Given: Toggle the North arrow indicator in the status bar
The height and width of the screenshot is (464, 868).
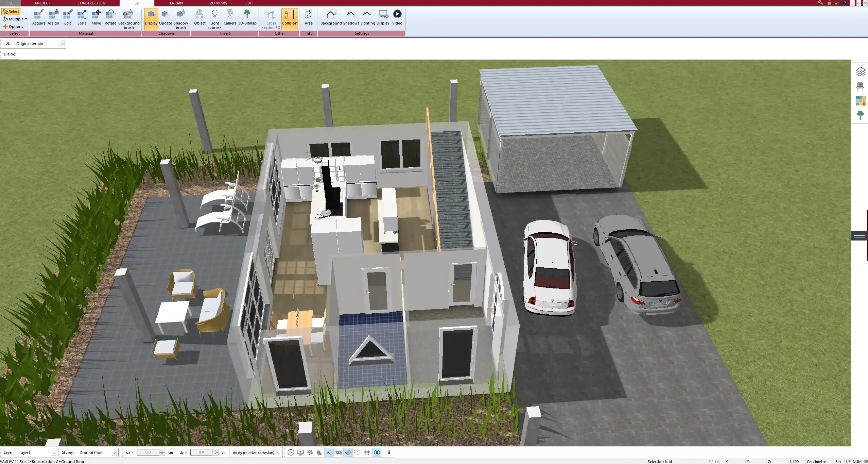Looking at the screenshot, I should 377,452.
